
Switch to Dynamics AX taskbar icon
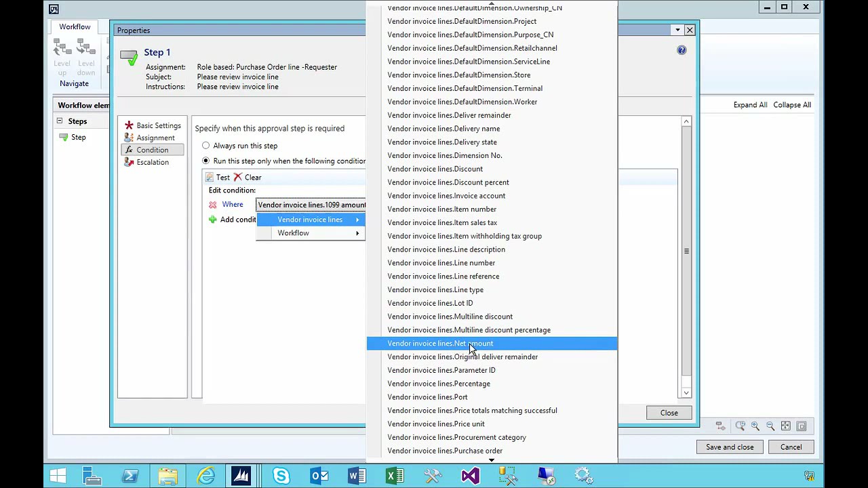[241, 476]
